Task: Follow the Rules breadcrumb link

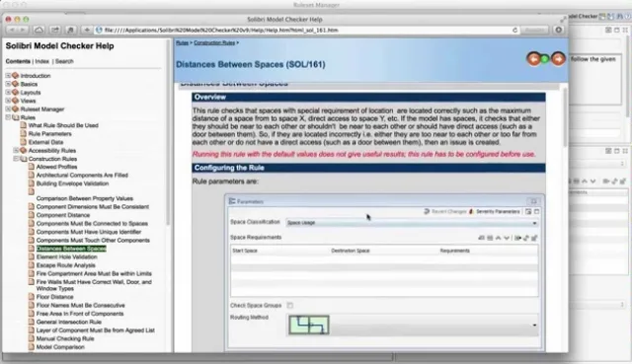Action: [x=182, y=42]
